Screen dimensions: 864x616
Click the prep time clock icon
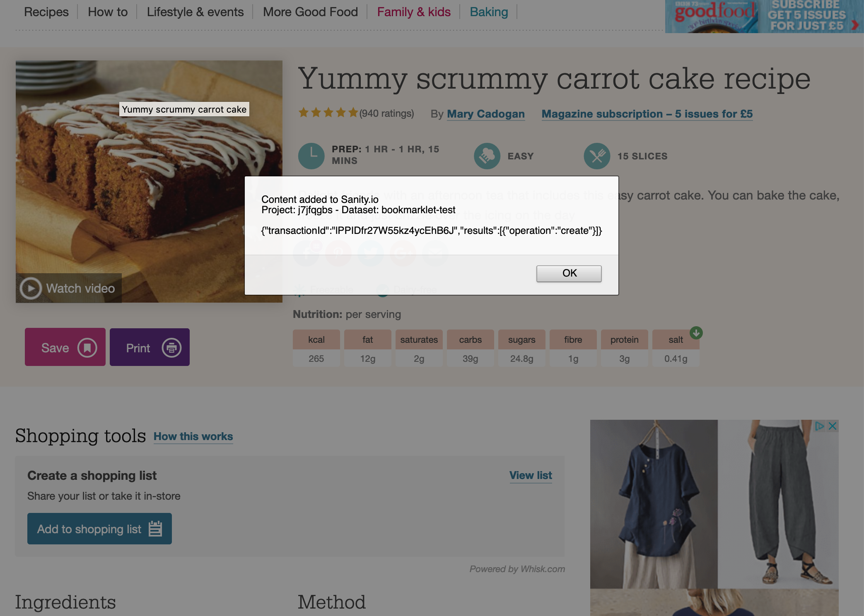pos(311,156)
